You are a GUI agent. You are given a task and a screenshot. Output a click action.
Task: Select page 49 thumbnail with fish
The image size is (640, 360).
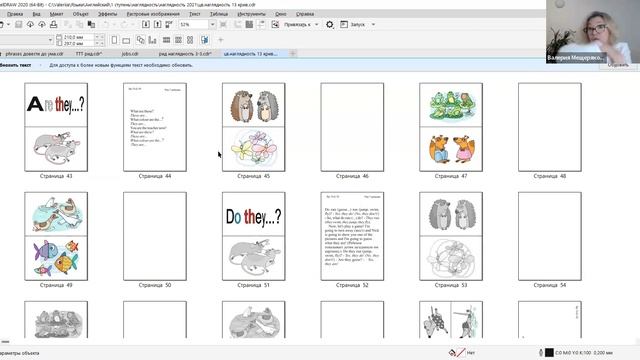coord(56,236)
